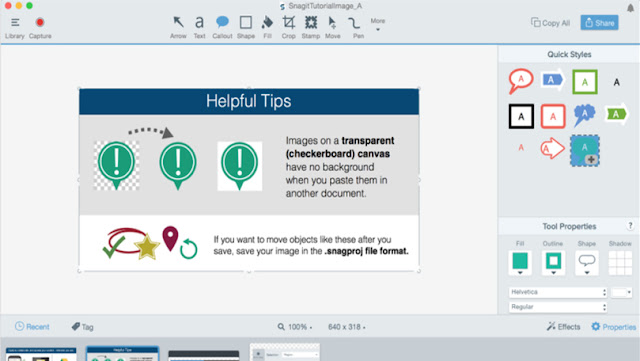Open the Tag view
This screenshot has width=640, height=361.
coord(82,327)
